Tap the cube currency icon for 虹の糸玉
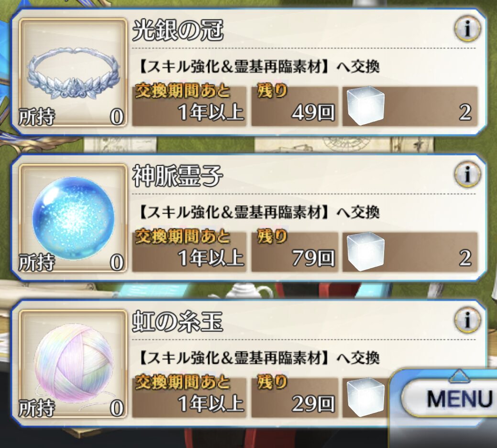Viewport: 497px width, 448px height. pyautogui.click(x=365, y=397)
